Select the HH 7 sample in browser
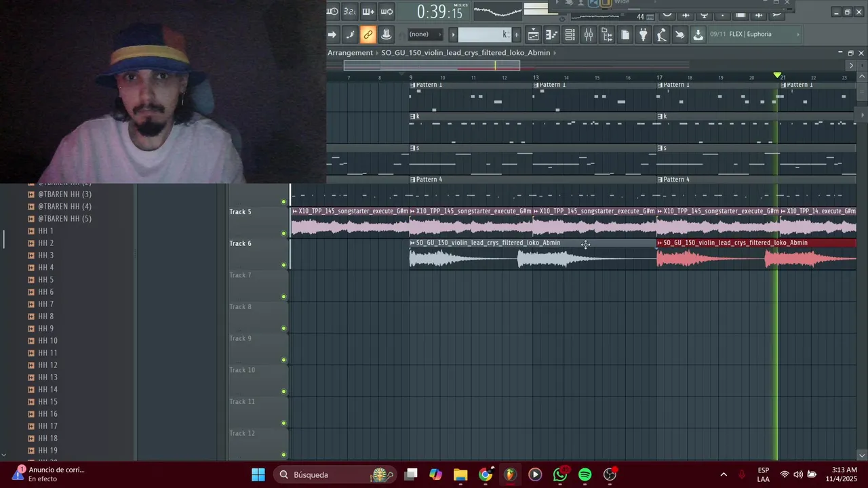The height and width of the screenshot is (488, 868). tap(45, 304)
